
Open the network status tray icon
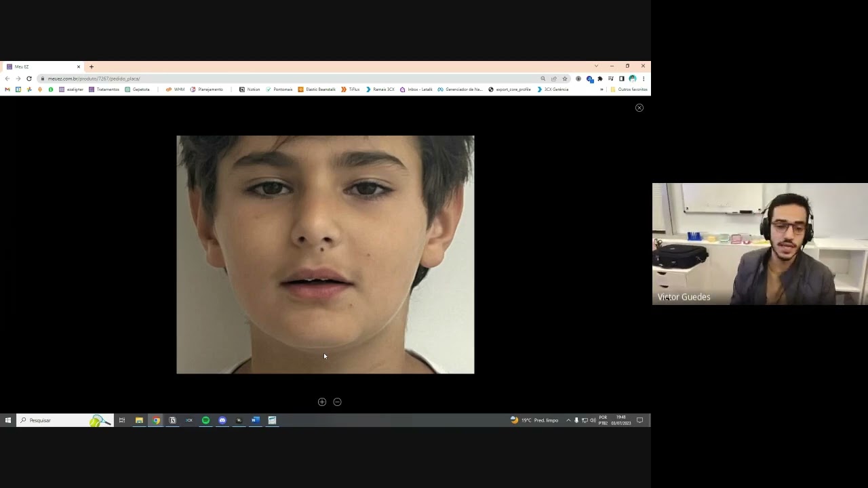pos(585,420)
